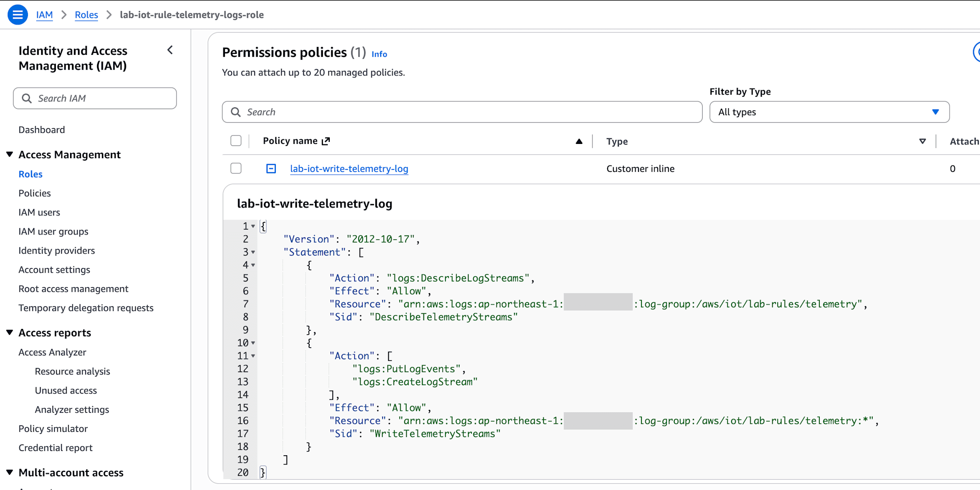Select all policies checkbox in header
The height and width of the screenshot is (490, 980).
[x=236, y=141]
